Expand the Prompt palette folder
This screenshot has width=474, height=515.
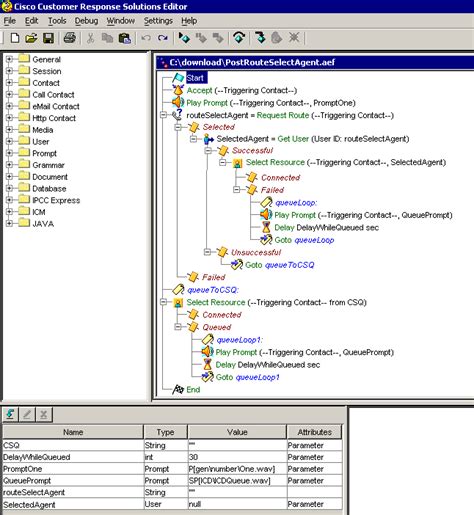click(9, 153)
